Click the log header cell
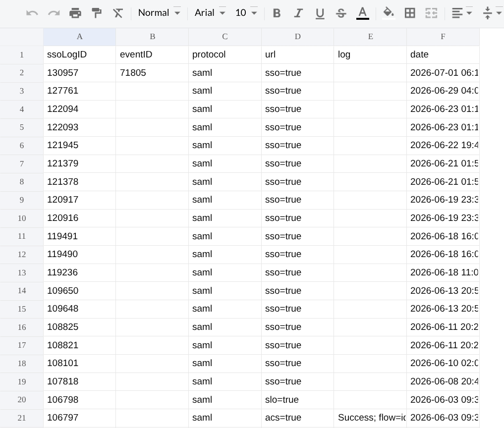The height and width of the screenshot is (428, 504). pos(370,54)
